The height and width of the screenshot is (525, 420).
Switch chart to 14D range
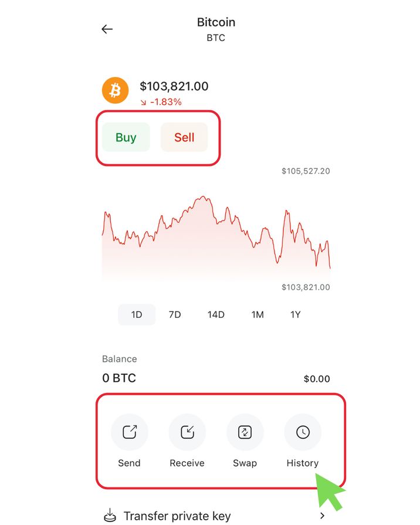pyautogui.click(x=216, y=314)
